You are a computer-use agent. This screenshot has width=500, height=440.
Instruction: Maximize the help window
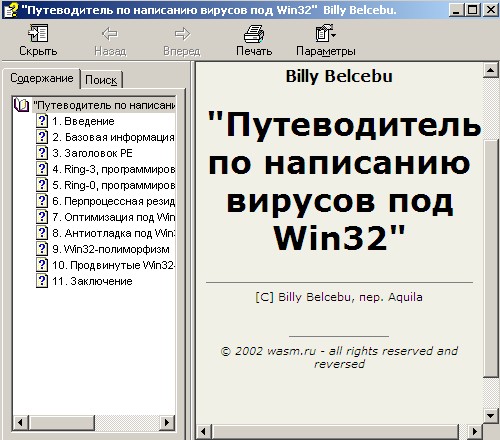[472, 10]
